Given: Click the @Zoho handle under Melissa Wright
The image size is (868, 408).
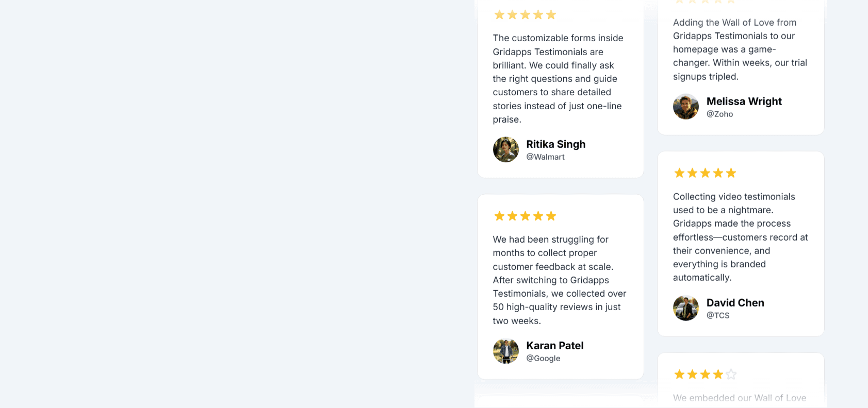Looking at the screenshot, I should tap(720, 114).
